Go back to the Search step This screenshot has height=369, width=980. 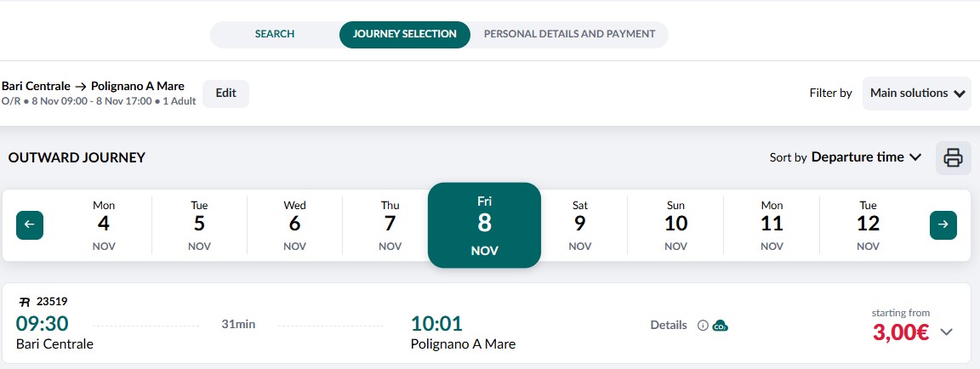[275, 35]
